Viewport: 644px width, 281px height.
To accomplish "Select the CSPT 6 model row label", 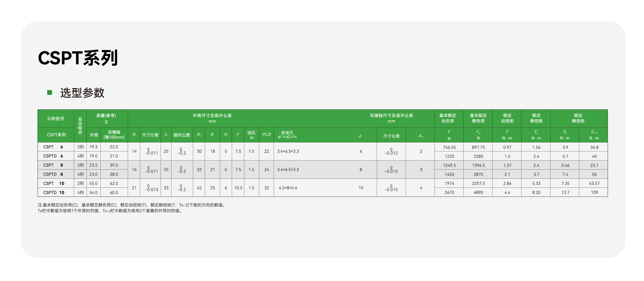I will (53, 147).
